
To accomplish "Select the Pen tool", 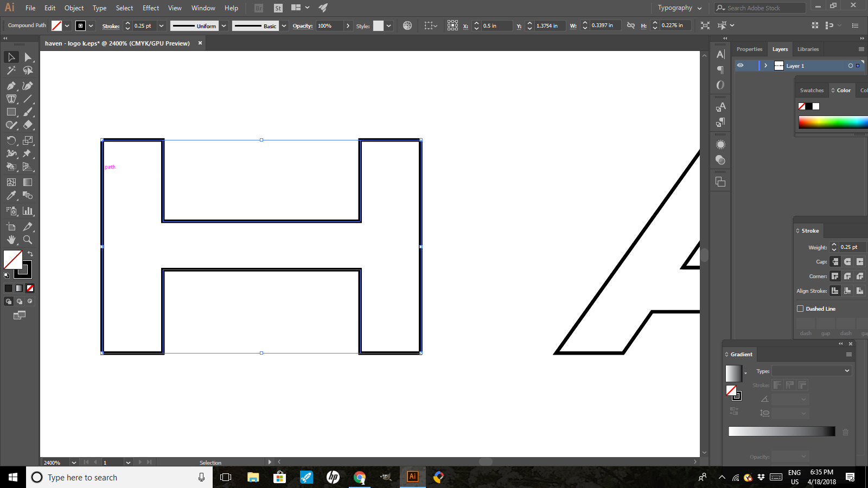I will point(11,86).
